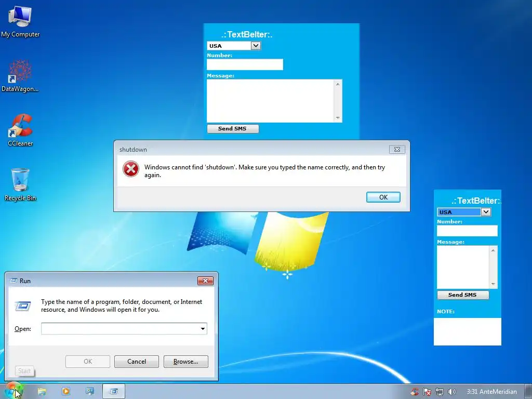Viewport: 532px width, 399px height.
Task: Click the Message box in right TextBelter
Action: [463, 267]
